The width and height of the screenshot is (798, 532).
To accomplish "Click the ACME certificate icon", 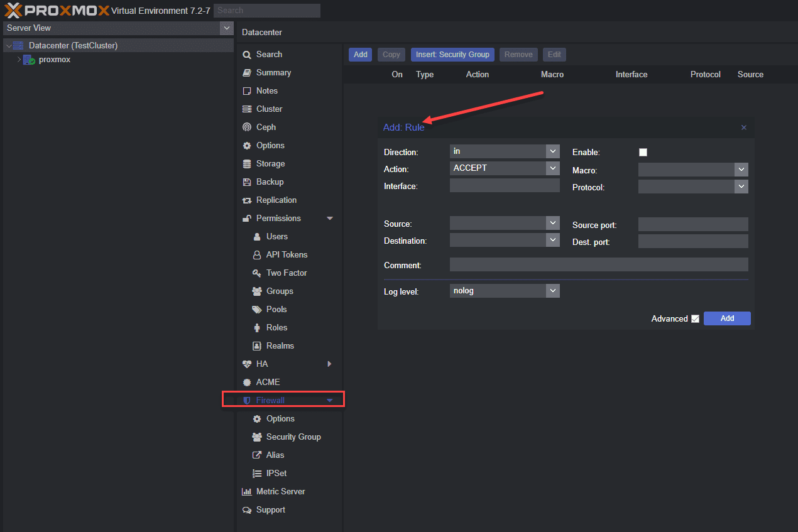I will 247,383.
